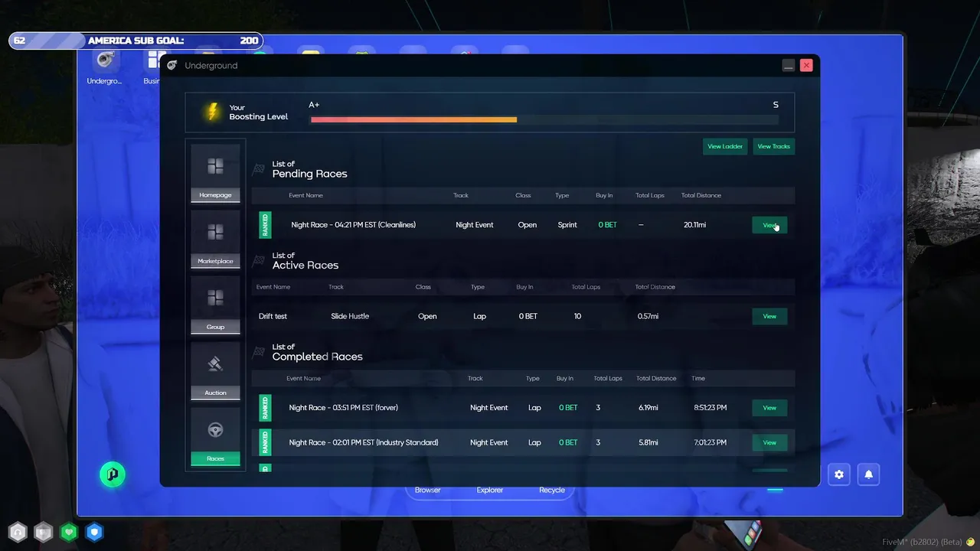View the pending Cleanlines Night Race
The image size is (980, 551).
coord(769,225)
